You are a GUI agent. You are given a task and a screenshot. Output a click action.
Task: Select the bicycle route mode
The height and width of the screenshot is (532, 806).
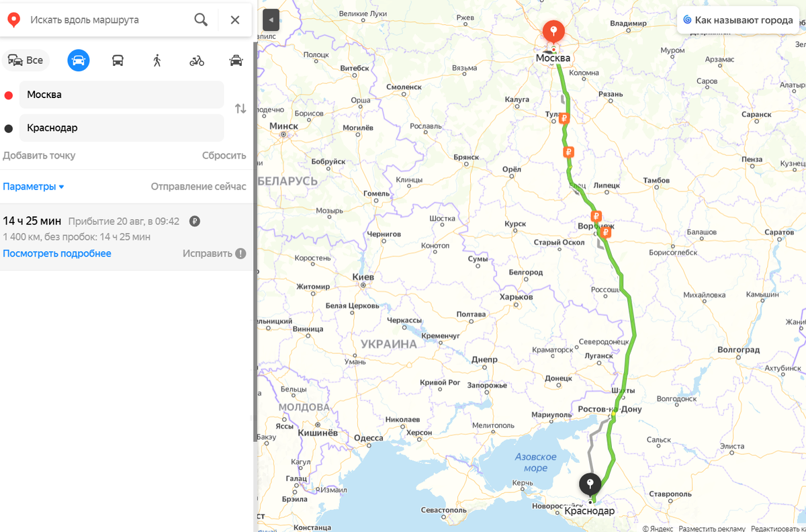point(197,60)
